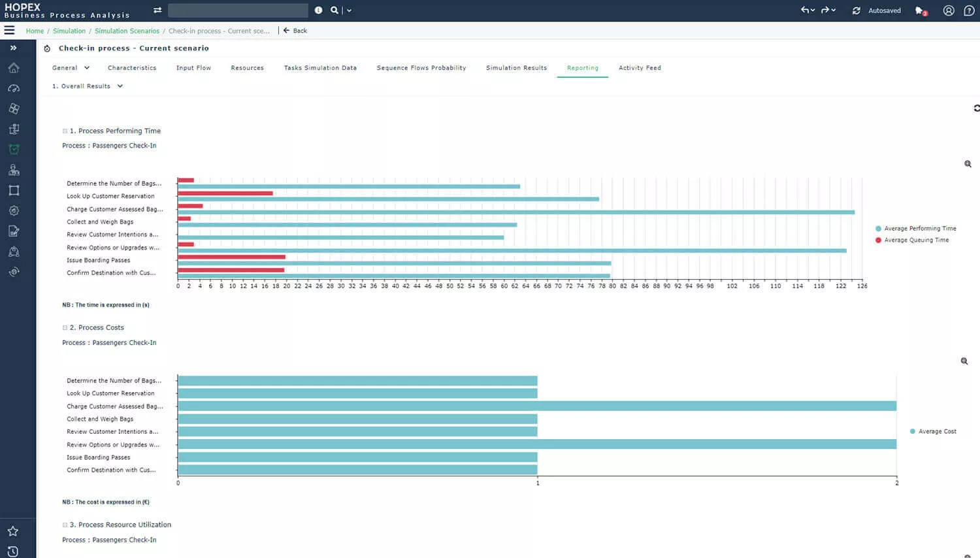Select the Reporting tab
The image size is (980, 558).
click(583, 68)
